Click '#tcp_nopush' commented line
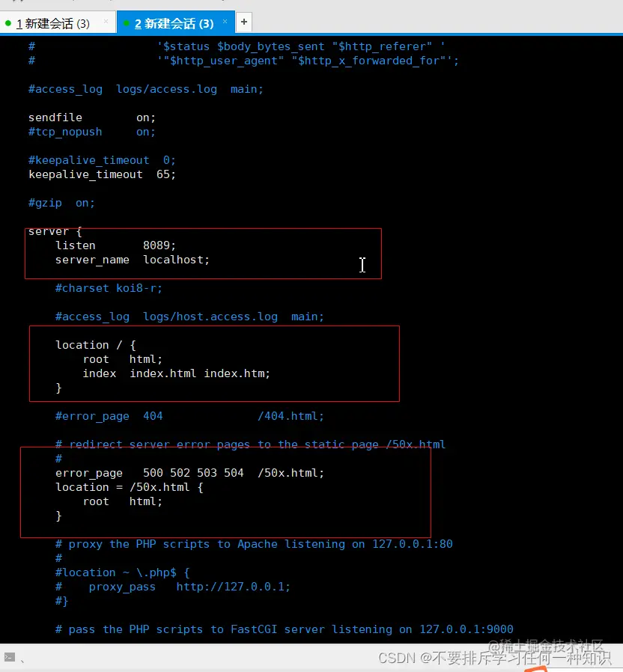 click(x=92, y=132)
